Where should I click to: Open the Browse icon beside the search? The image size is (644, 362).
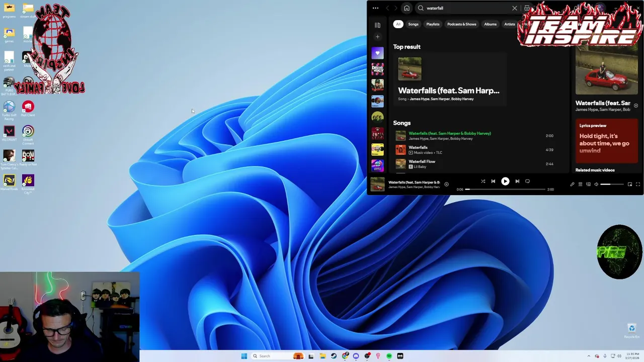527,8
